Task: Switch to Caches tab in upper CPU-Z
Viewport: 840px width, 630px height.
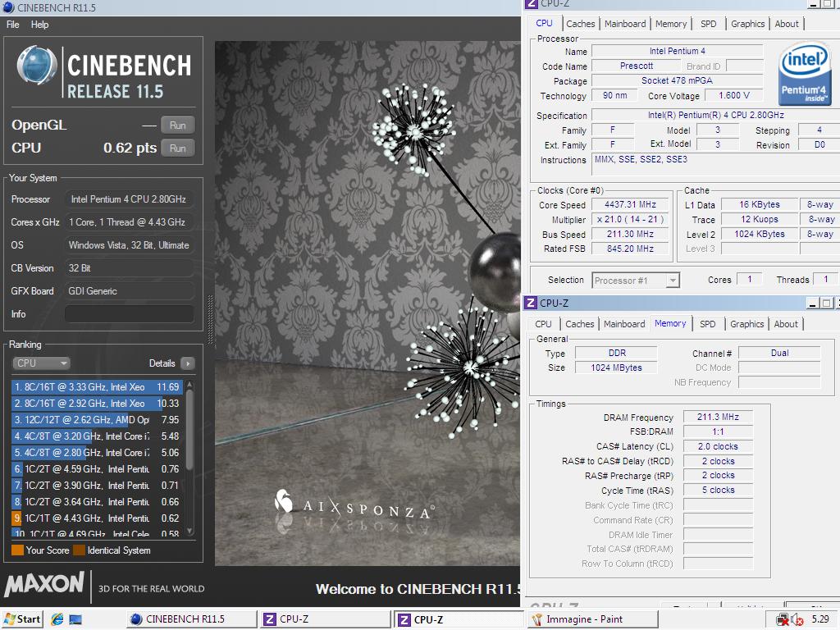Action: pyautogui.click(x=580, y=24)
